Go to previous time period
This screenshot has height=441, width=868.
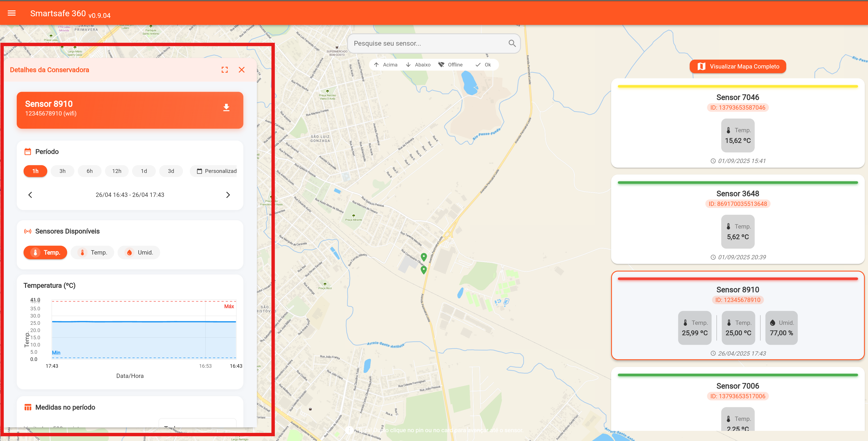coord(30,195)
